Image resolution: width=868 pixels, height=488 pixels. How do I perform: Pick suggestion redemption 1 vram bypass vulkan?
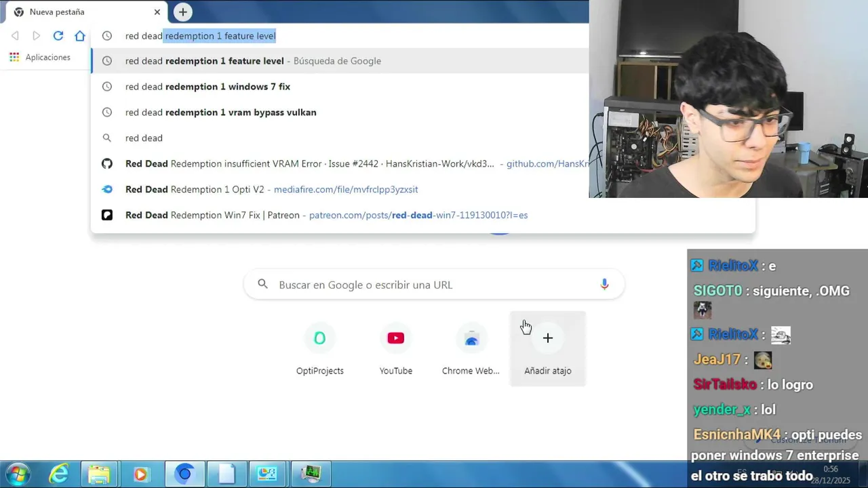tap(339, 113)
